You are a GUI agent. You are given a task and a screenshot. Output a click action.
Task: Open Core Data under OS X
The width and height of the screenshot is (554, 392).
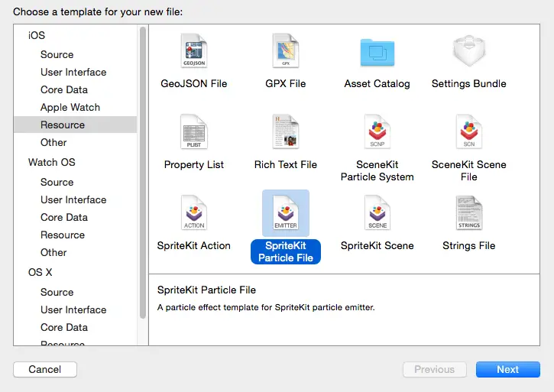pos(64,327)
